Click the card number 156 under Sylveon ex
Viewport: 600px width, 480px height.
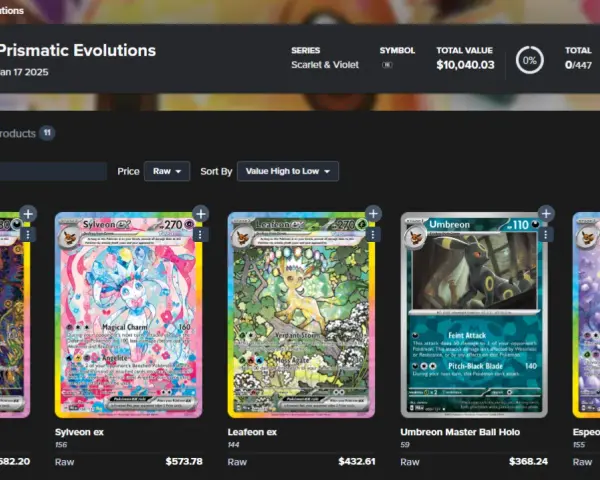61,445
